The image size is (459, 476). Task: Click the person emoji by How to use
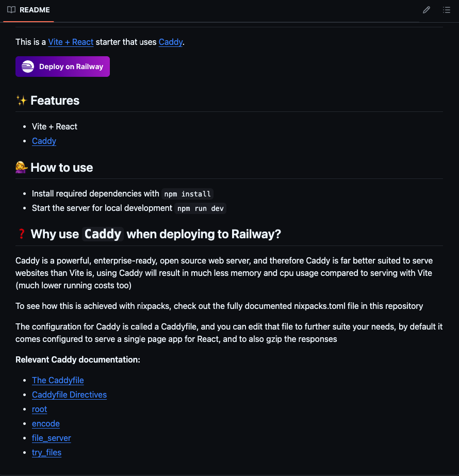pyautogui.click(x=22, y=167)
